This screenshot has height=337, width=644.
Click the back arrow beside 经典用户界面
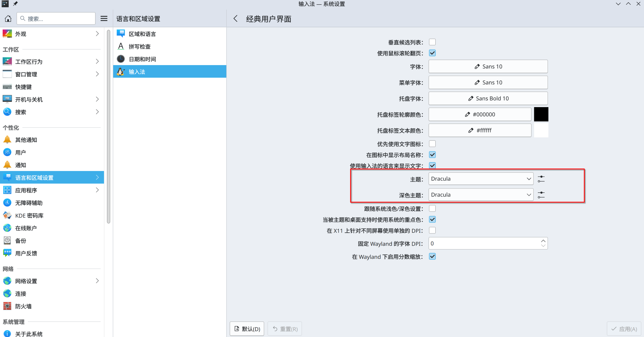(x=235, y=18)
